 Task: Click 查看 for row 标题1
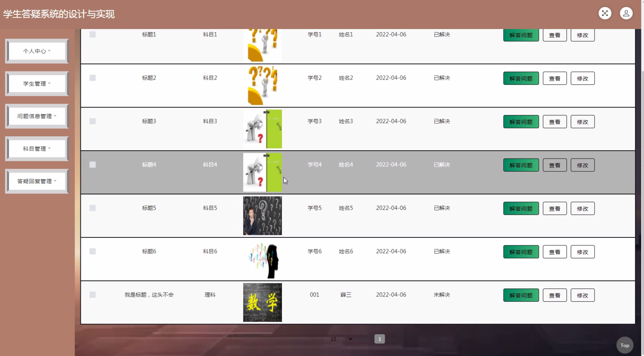(x=555, y=35)
